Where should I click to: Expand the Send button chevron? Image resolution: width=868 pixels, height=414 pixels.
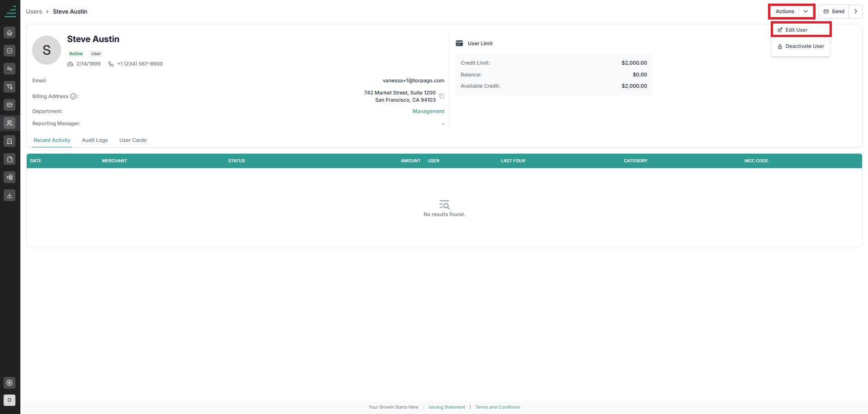pyautogui.click(x=856, y=11)
